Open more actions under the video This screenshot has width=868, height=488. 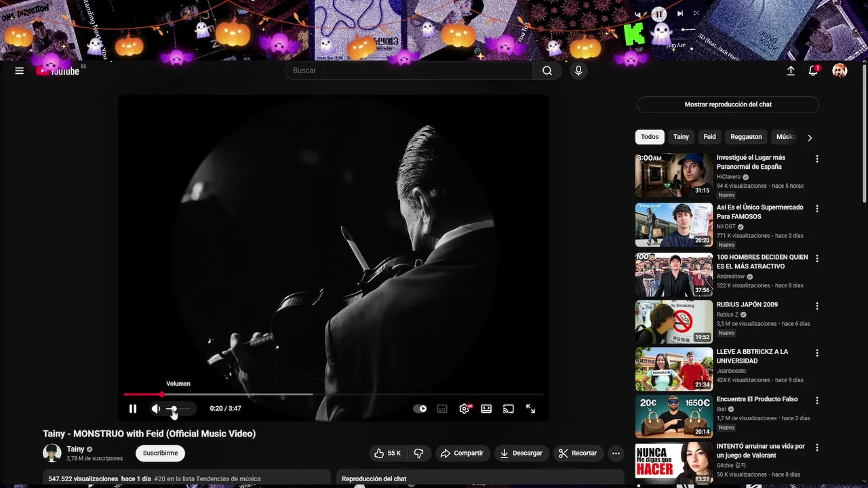pos(616,453)
